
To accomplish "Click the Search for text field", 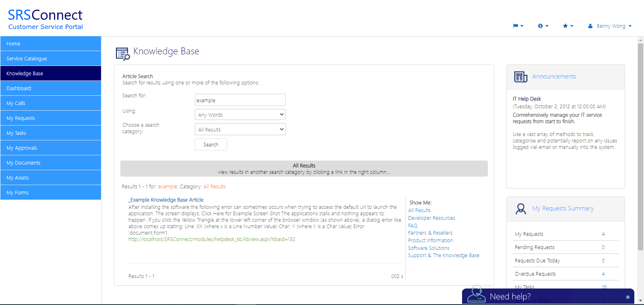I will [240, 100].
